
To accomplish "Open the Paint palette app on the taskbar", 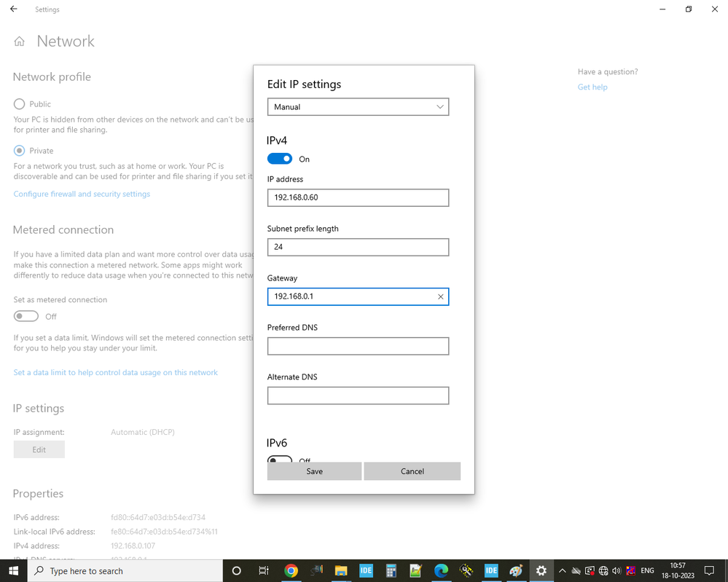I will [x=516, y=570].
